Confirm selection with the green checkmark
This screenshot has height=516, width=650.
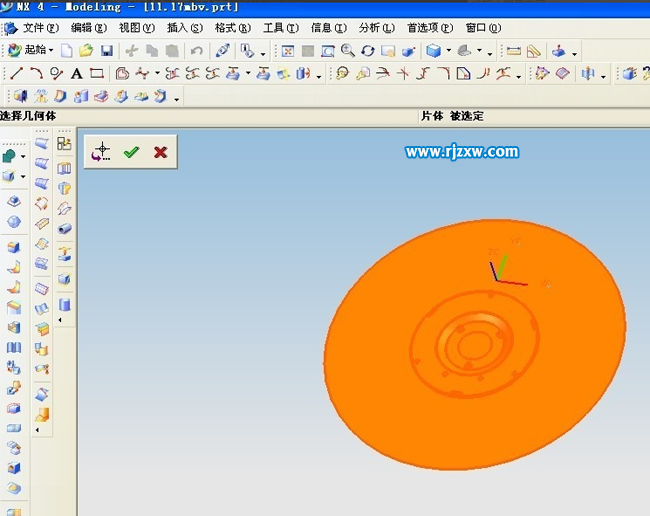click(130, 152)
